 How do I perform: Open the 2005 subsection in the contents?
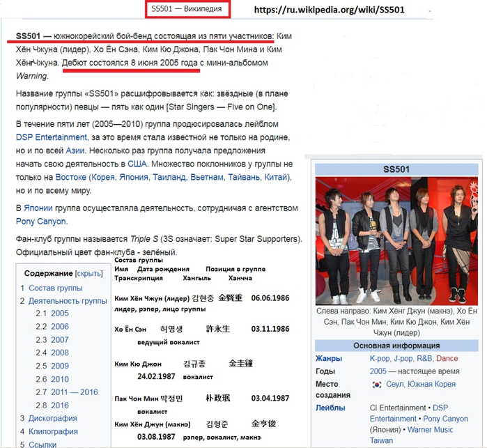tap(60, 314)
